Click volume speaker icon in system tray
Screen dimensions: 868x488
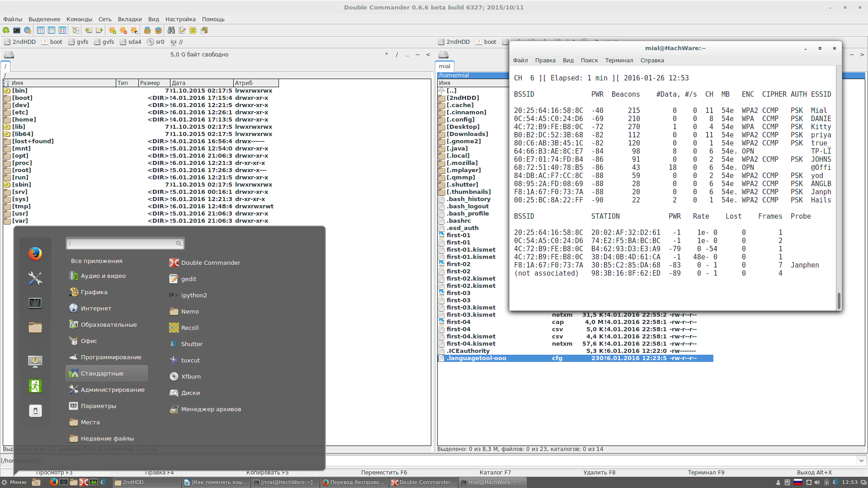[x=817, y=482]
